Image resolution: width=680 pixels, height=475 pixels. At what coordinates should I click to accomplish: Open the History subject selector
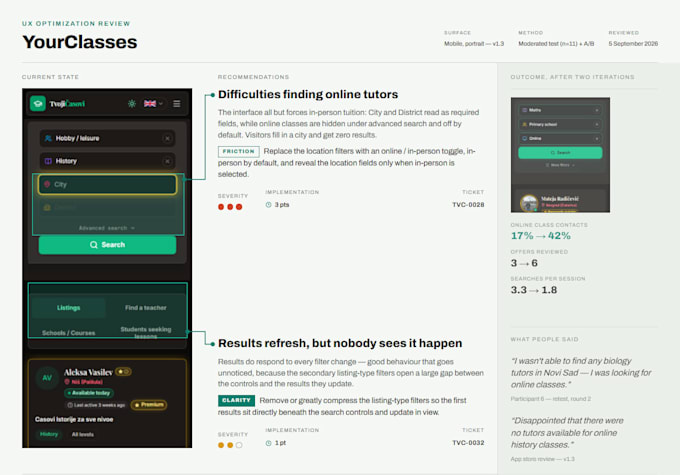pyautogui.click(x=107, y=161)
